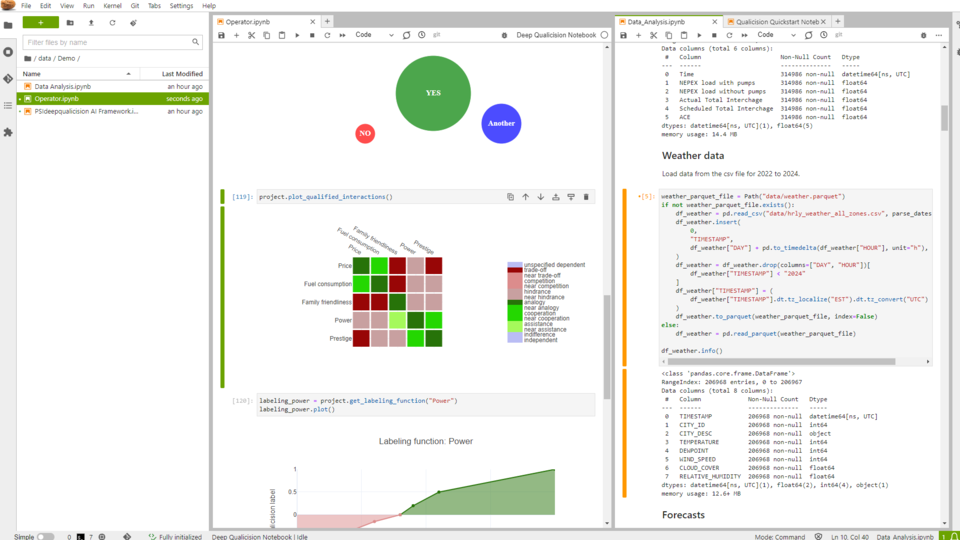
Task: Restart kernel in Data_Analysis notebook
Action: coord(728,35)
